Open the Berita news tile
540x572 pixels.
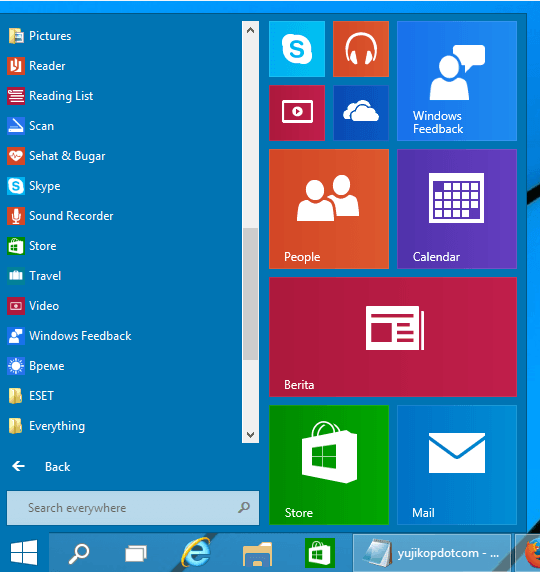(393, 337)
